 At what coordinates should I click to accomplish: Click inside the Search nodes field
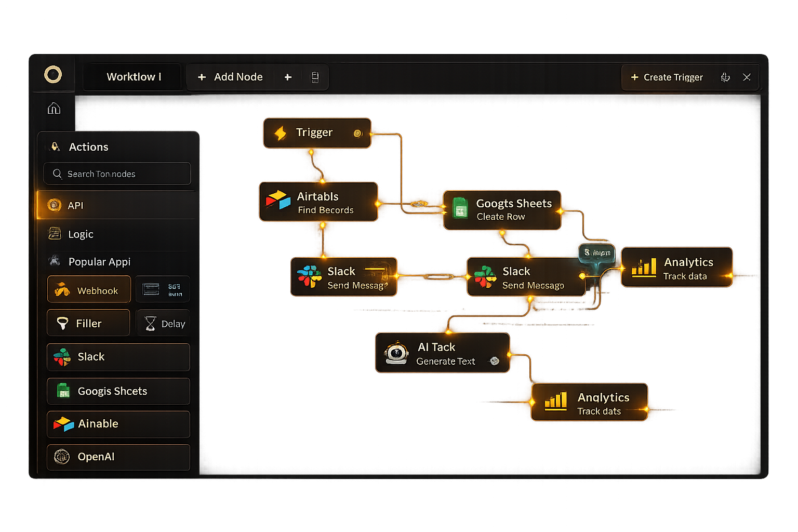click(x=117, y=174)
